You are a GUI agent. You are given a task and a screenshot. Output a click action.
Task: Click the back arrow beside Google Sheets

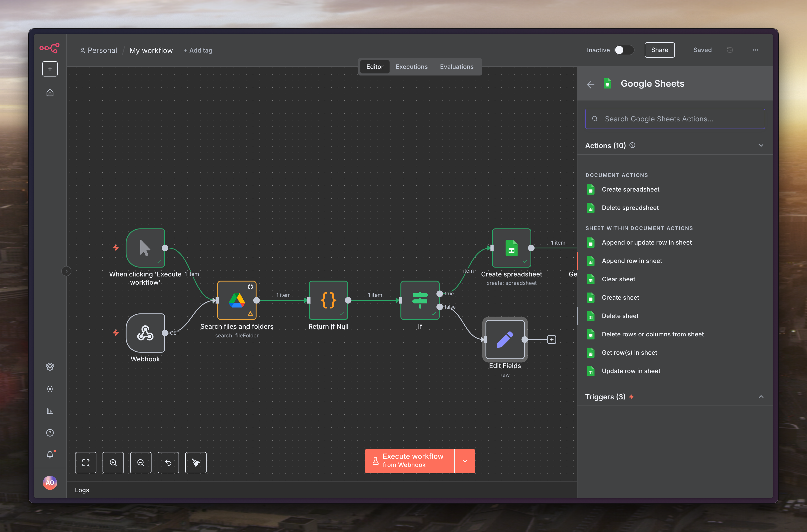(x=590, y=84)
